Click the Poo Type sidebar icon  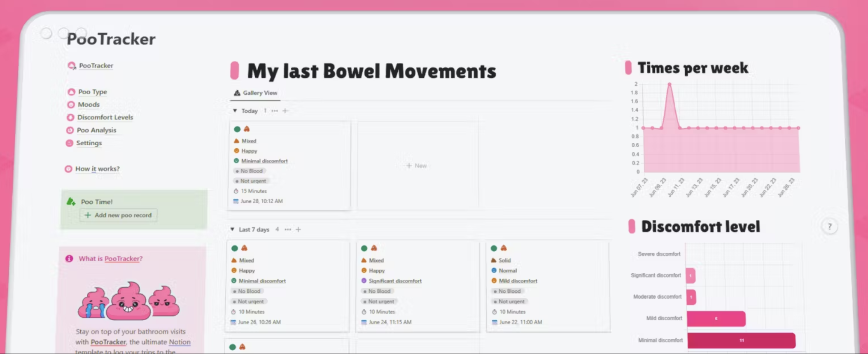click(x=71, y=92)
